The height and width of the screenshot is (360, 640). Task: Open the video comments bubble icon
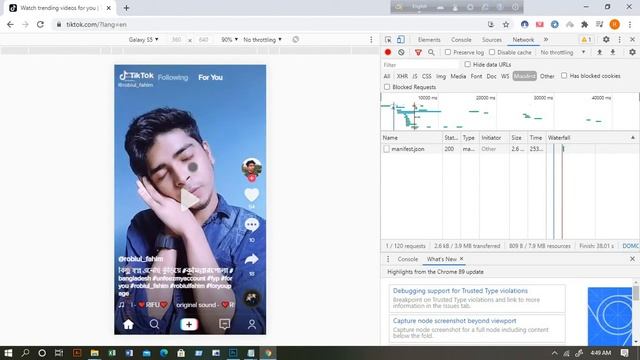click(251, 225)
